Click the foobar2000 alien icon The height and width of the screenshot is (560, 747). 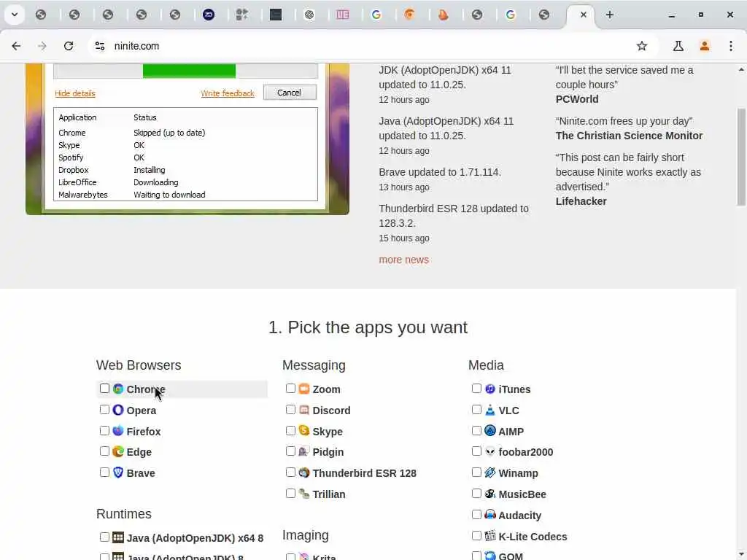pyautogui.click(x=490, y=451)
